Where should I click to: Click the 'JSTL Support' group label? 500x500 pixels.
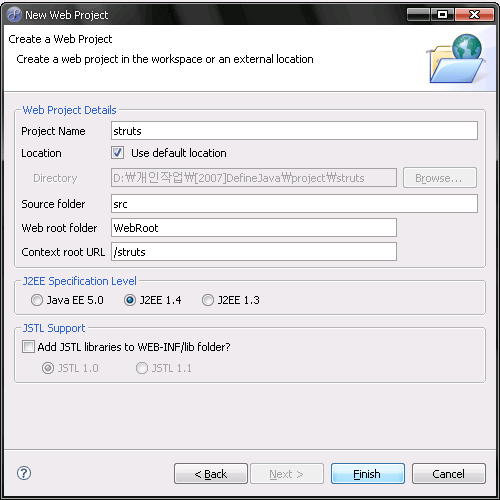(54, 328)
